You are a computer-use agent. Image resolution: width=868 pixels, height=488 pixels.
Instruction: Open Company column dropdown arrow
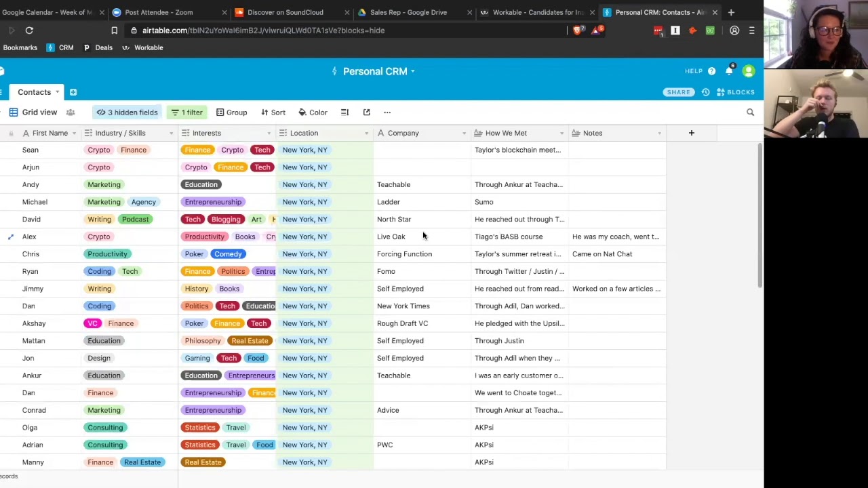[x=464, y=133]
